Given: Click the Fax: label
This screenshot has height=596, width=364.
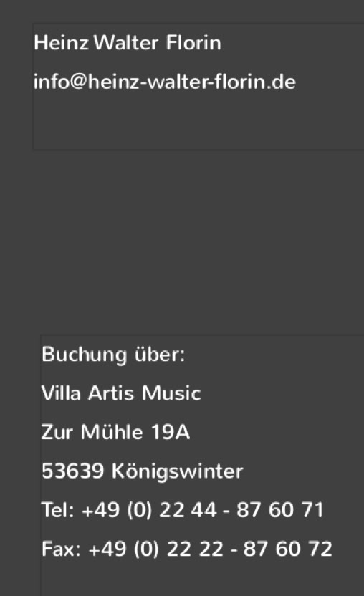Looking at the screenshot, I should tap(61, 549).
